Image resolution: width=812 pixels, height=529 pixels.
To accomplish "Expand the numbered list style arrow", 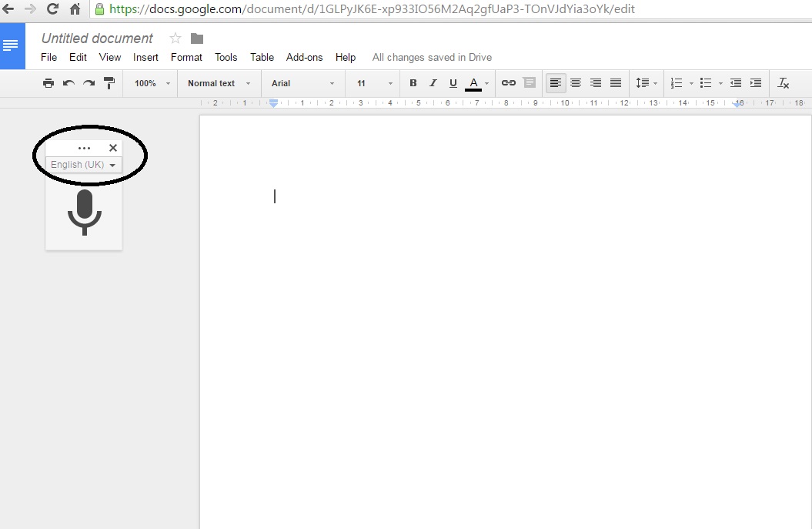I will (x=691, y=83).
